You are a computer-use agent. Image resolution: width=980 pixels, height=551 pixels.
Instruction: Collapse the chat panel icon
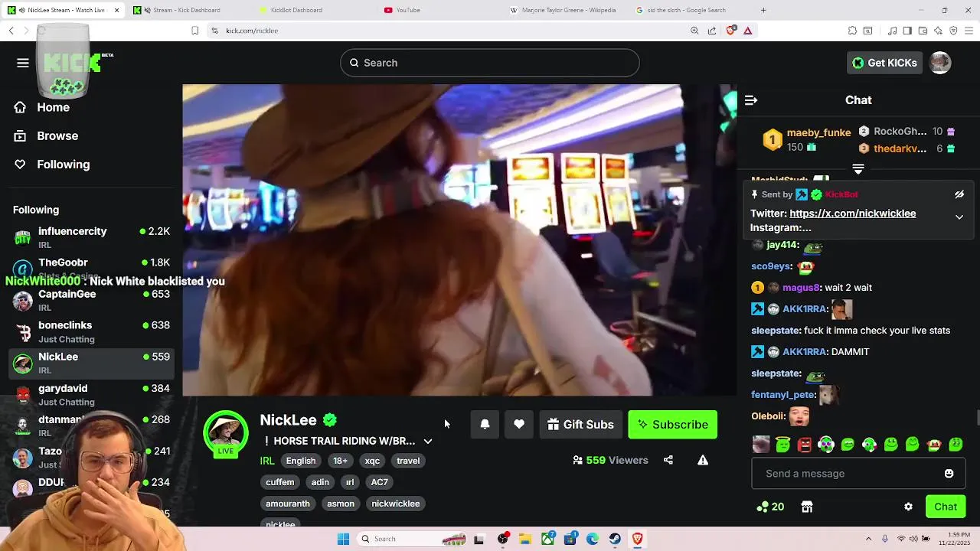click(751, 100)
